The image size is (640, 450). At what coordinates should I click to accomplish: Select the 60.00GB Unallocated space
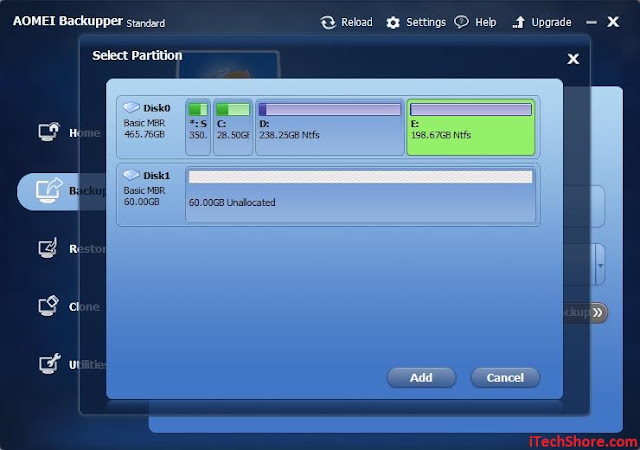360,195
